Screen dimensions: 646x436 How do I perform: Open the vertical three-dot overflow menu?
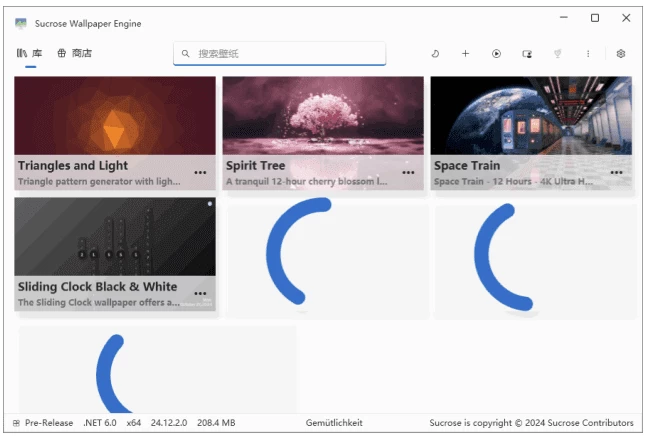[x=588, y=54]
